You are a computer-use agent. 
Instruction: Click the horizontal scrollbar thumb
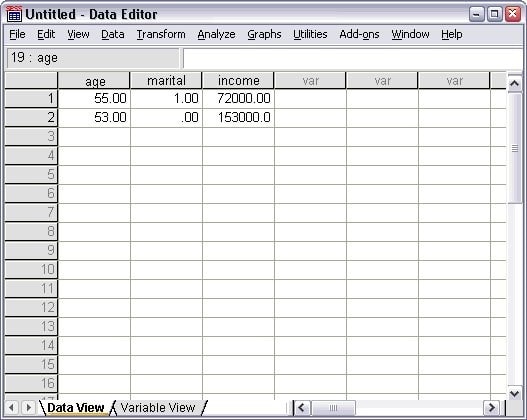click(x=333, y=408)
